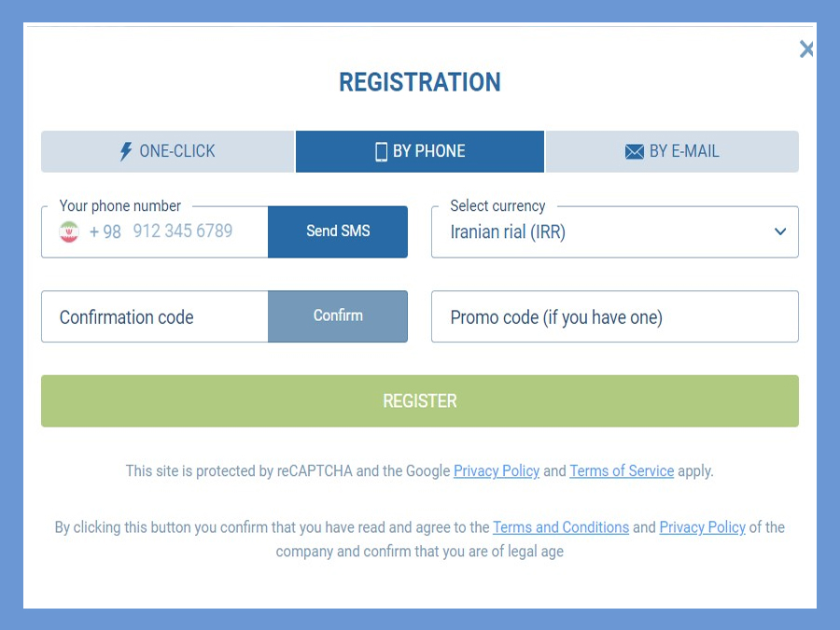Viewport: 840px width, 630px height.
Task: Switch to the ONE-CLICK registration tab
Action: pyautogui.click(x=168, y=151)
